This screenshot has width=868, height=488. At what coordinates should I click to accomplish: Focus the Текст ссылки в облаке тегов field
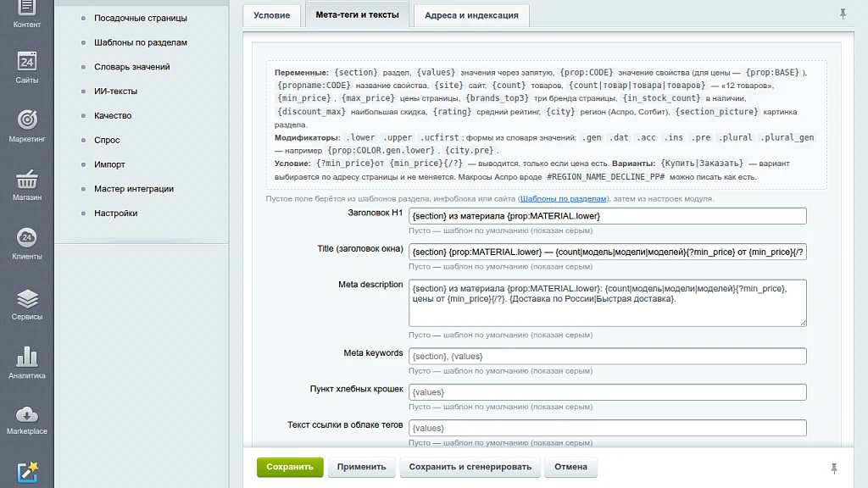(x=607, y=428)
